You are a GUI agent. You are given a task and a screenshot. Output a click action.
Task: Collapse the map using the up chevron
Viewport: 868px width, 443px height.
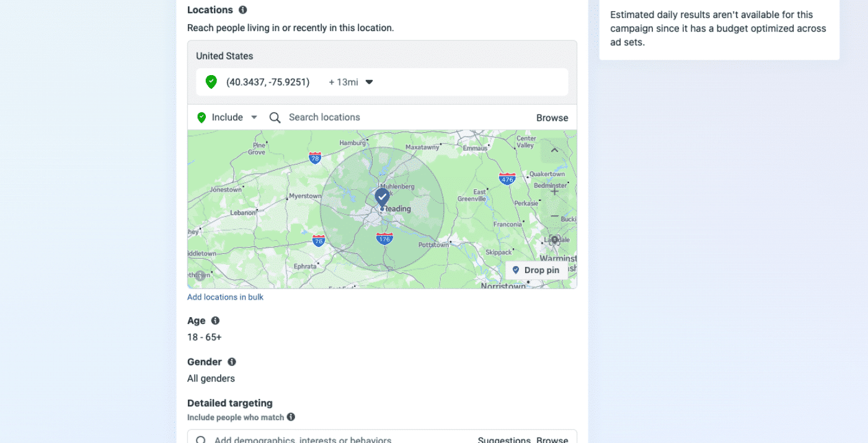coord(554,150)
